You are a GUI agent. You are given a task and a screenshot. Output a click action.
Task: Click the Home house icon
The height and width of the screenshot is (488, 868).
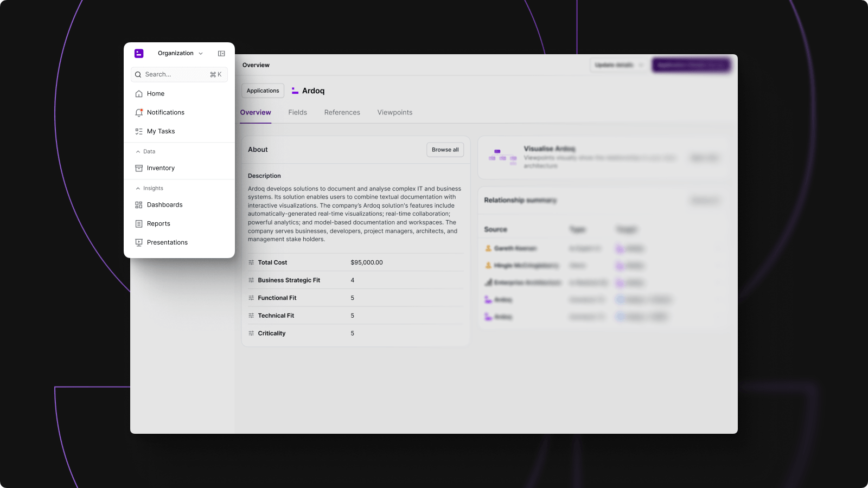[x=139, y=94]
